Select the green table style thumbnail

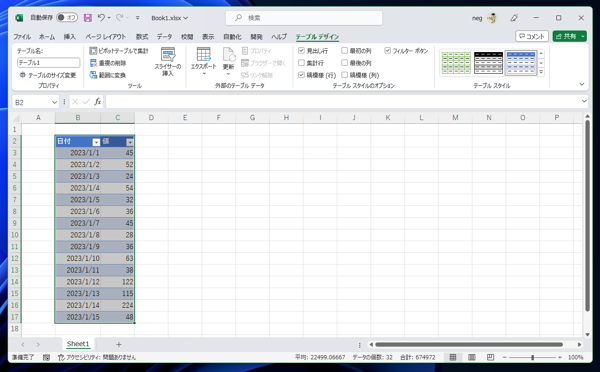coord(456,63)
